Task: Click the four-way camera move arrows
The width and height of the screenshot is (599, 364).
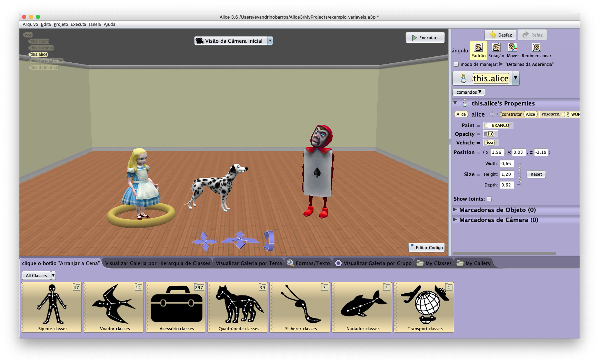Action: pyautogui.click(x=205, y=241)
